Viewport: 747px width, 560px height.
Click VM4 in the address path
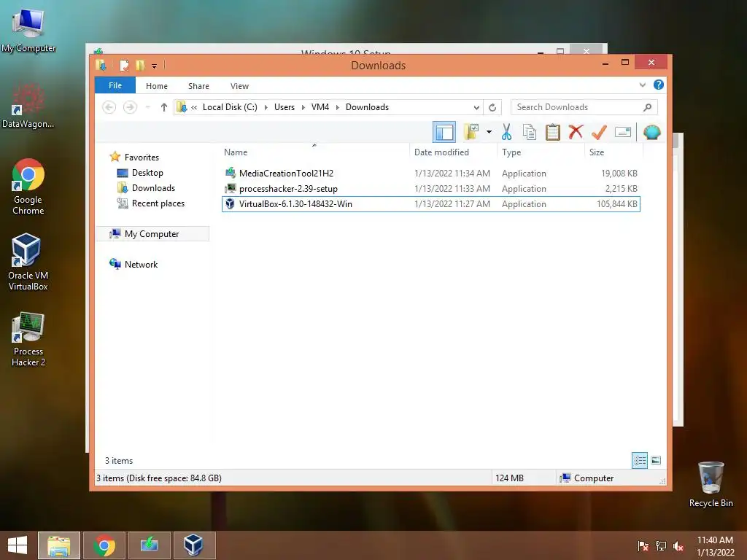(x=320, y=107)
